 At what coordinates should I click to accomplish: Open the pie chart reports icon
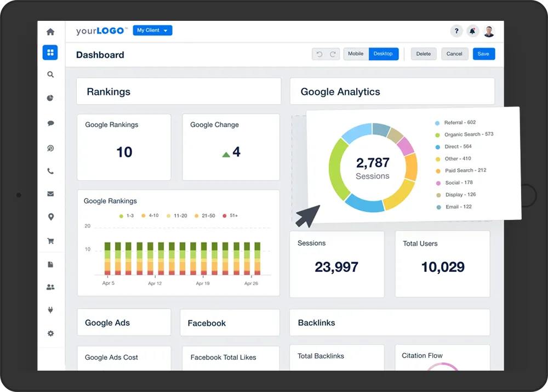coord(50,98)
